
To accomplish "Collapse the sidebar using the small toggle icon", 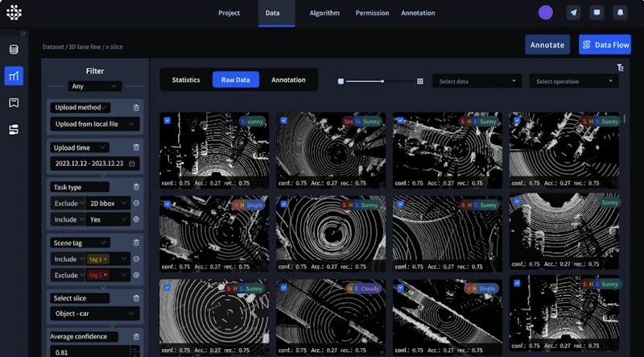I will 23,33.
